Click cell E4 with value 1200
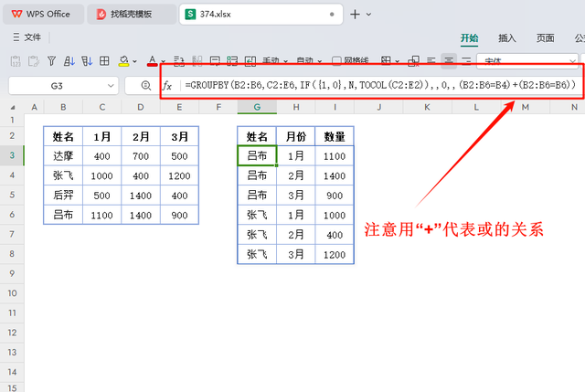This screenshot has width=585, height=392. pos(179,175)
